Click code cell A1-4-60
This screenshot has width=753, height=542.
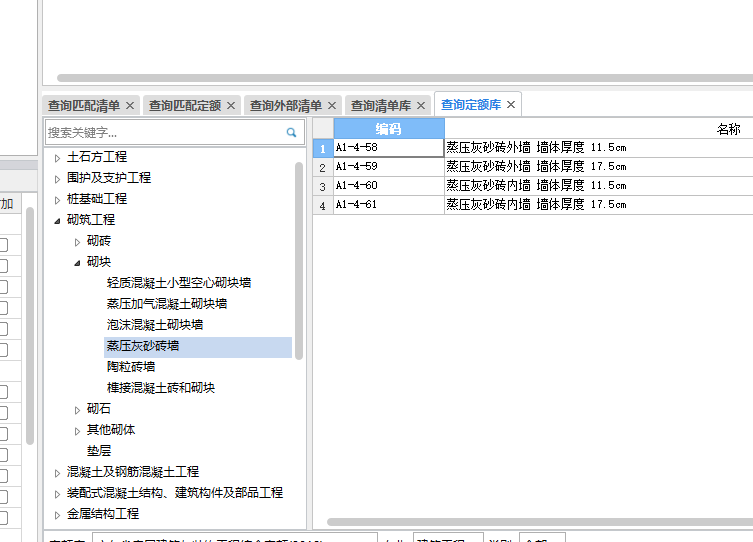(x=389, y=186)
